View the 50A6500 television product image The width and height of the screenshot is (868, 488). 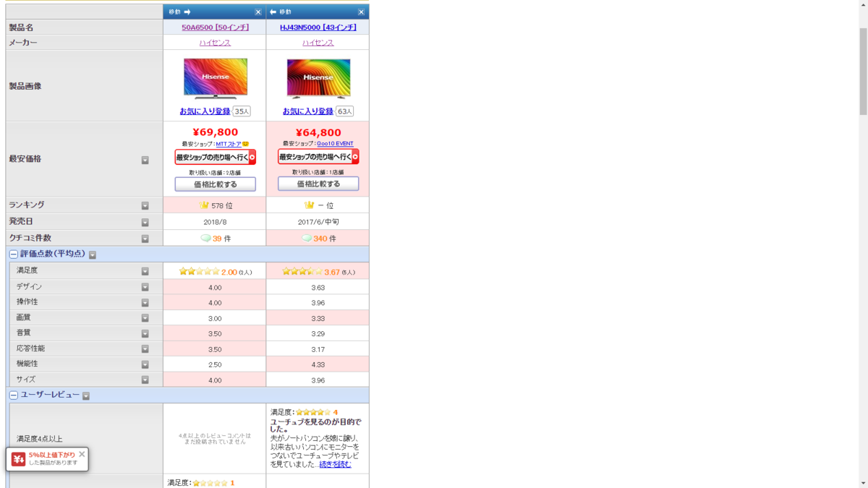[x=216, y=78]
